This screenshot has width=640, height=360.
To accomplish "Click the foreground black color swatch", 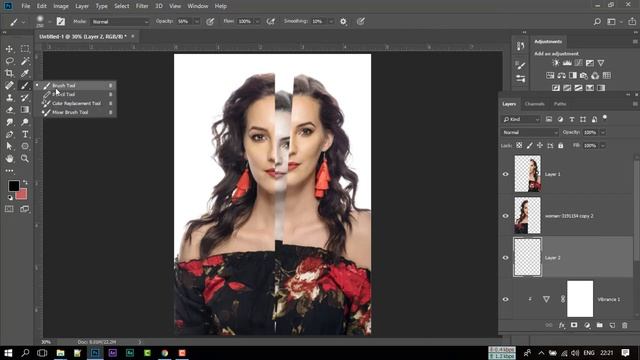I will 13,186.
